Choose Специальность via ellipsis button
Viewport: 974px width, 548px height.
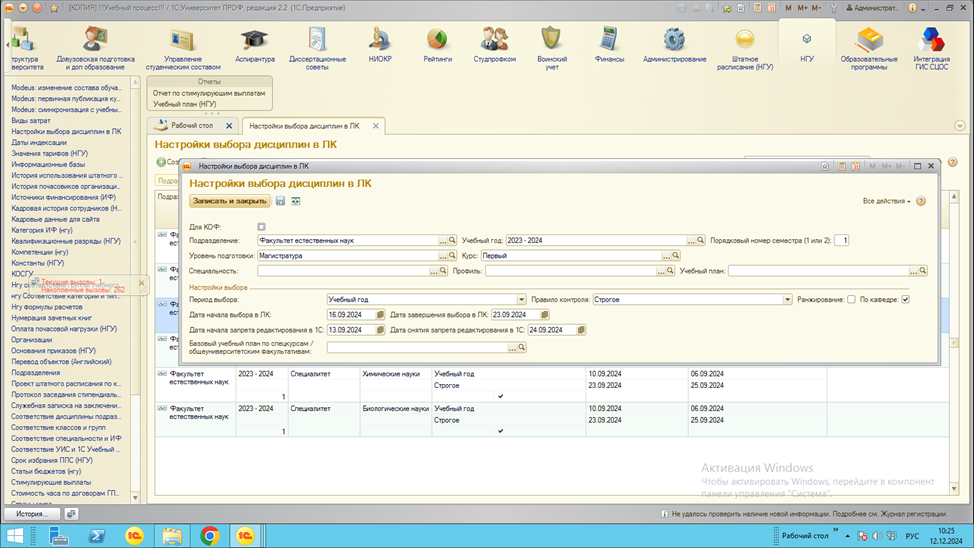pyautogui.click(x=434, y=271)
